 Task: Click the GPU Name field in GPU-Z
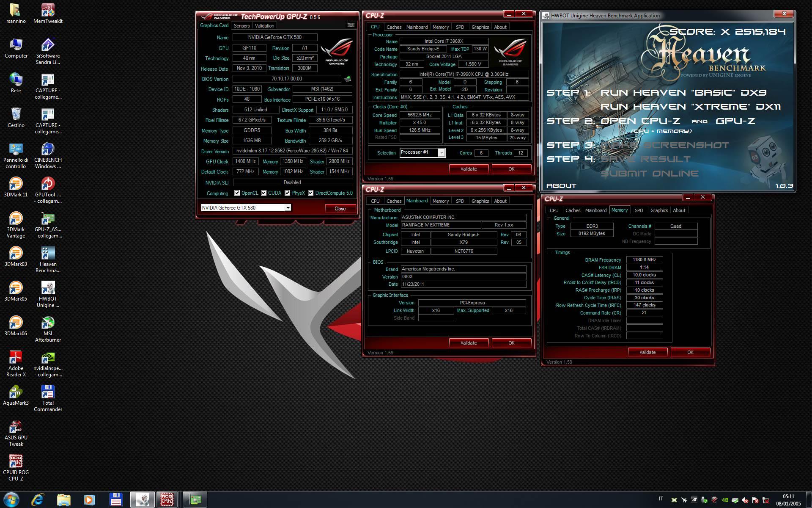(x=274, y=37)
